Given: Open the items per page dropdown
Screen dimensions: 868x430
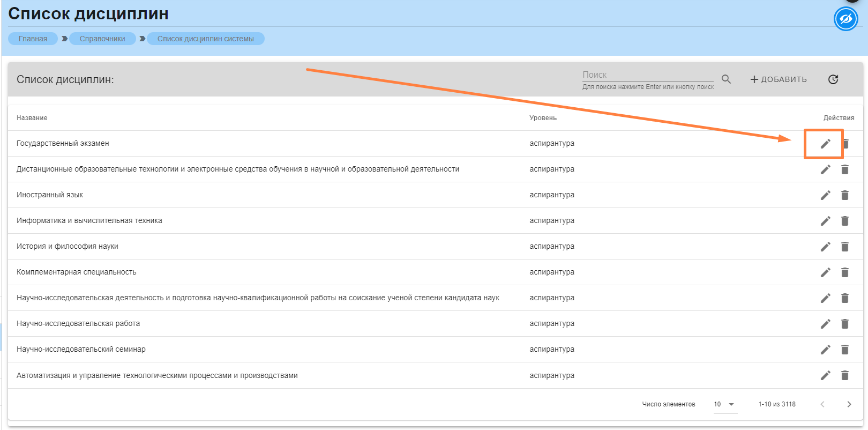Looking at the screenshot, I should (725, 404).
